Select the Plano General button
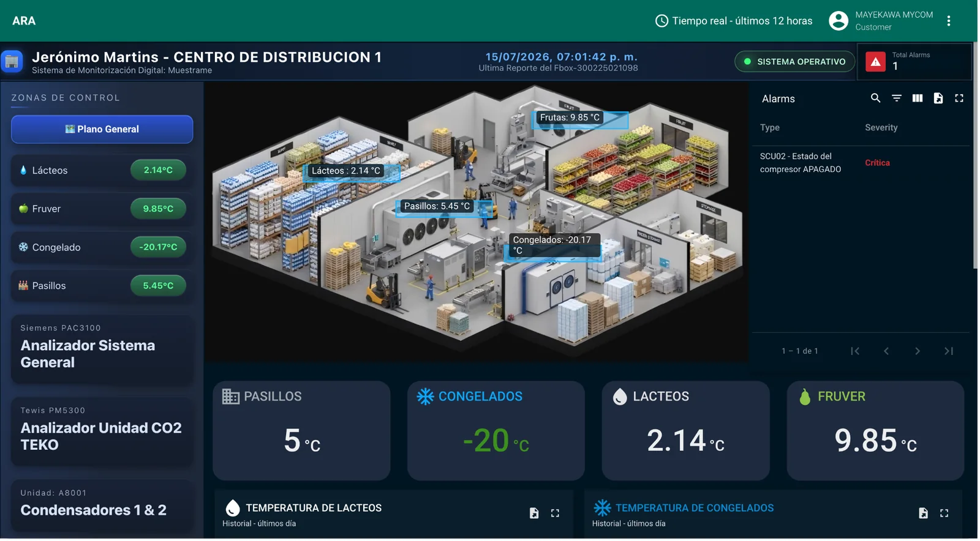 click(x=102, y=129)
